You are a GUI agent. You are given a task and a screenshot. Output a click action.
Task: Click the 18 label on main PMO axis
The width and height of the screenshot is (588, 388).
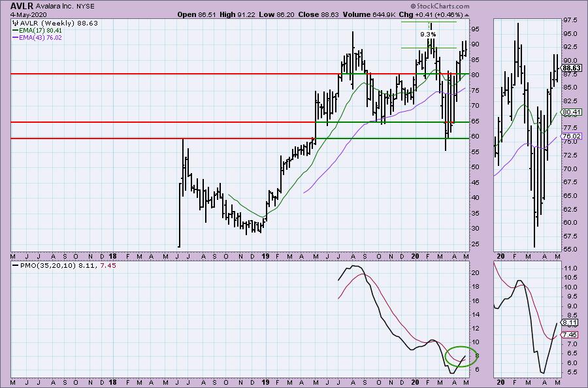pos(475,287)
